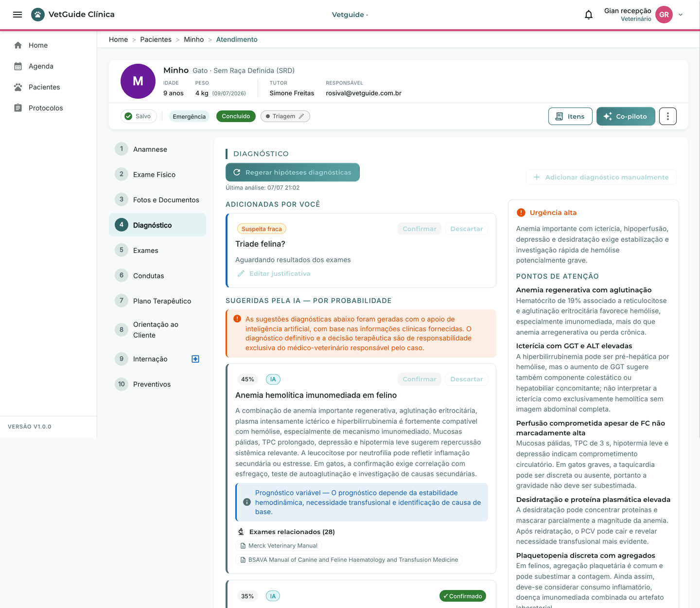Click 'VERSÃO V1.0.0' text
The height and width of the screenshot is (608, 700).
(30, 427)
